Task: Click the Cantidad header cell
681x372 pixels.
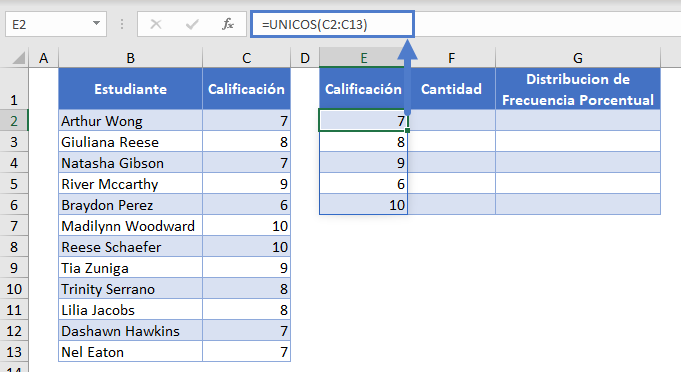Action: (452, 89)
